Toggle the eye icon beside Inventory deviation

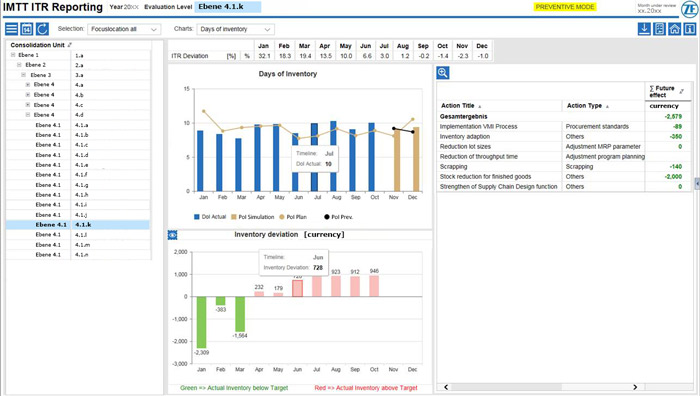(172, 235)
